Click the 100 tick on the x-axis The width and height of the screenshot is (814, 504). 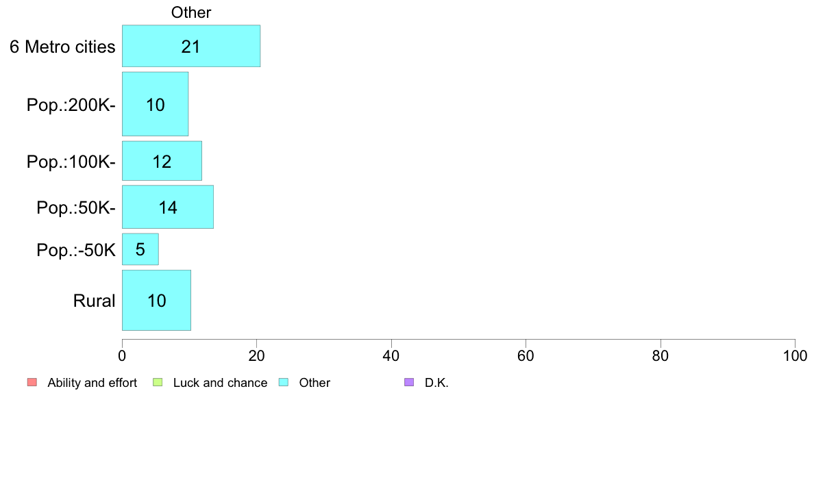795,355
